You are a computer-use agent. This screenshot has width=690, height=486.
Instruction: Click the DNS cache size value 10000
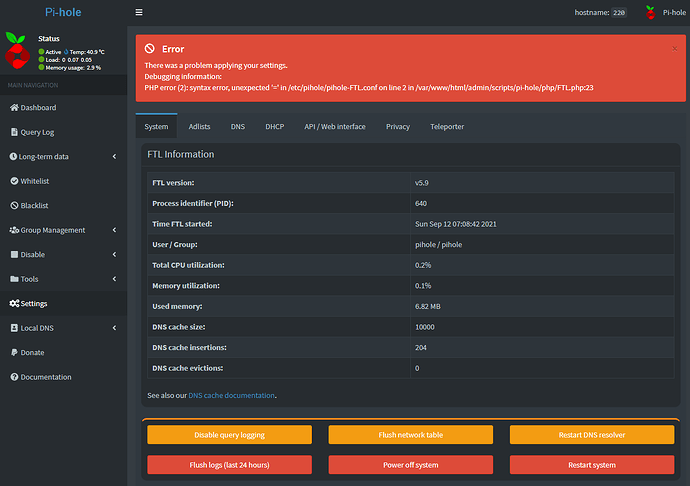(x=424, y=327)
